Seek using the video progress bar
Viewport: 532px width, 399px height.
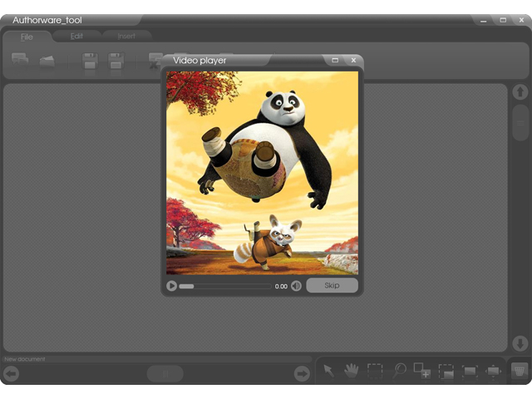coord(225,286)
